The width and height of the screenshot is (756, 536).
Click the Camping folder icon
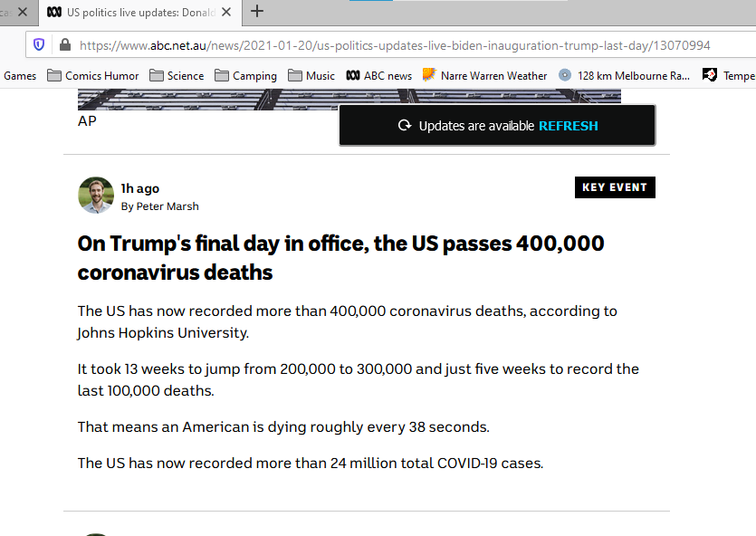[221, 75]
